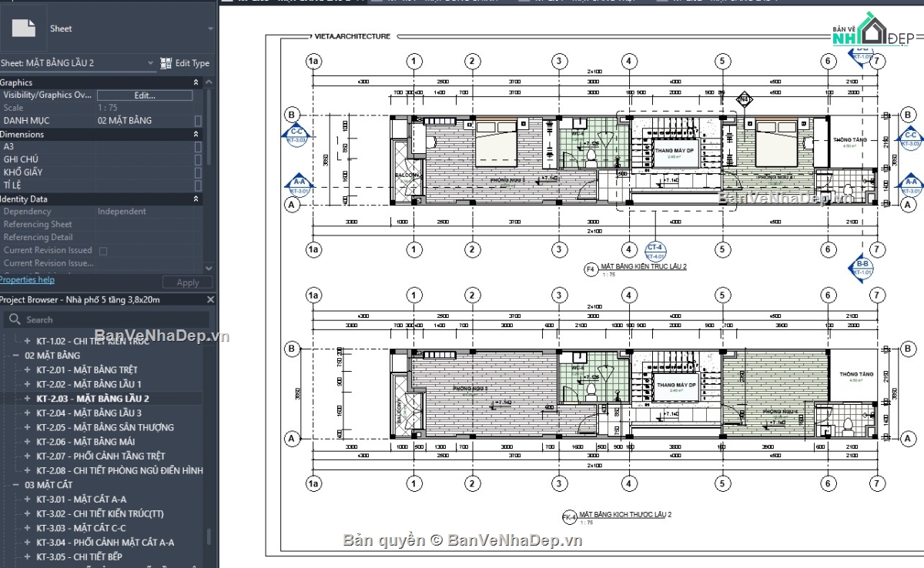Click the small button on the TỈ LỆ row
Screen dimensions: 924x568
pyautogui.click(x=198, y=185)
